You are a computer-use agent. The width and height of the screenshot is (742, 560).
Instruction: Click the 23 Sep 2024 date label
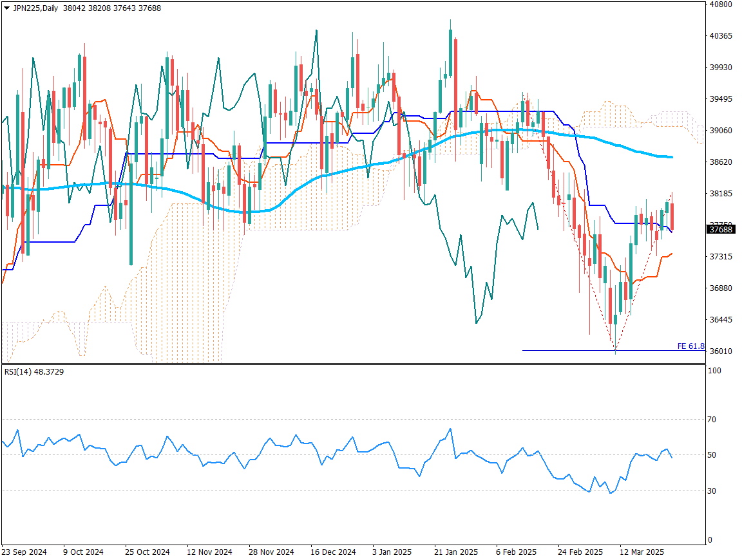click(x=24, y=552)
